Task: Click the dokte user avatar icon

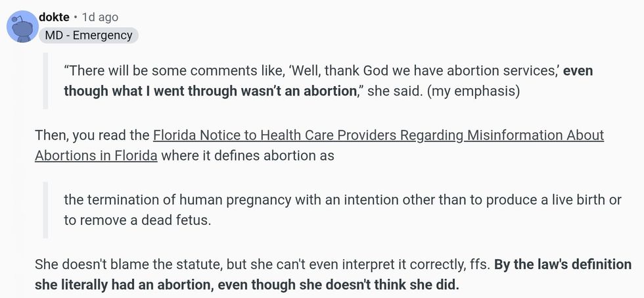Action: pyautogui.click(x=22, y=27)
